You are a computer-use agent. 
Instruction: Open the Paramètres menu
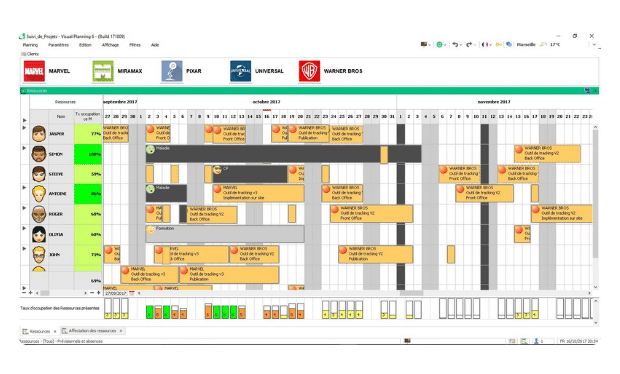(x=59, y=45)
